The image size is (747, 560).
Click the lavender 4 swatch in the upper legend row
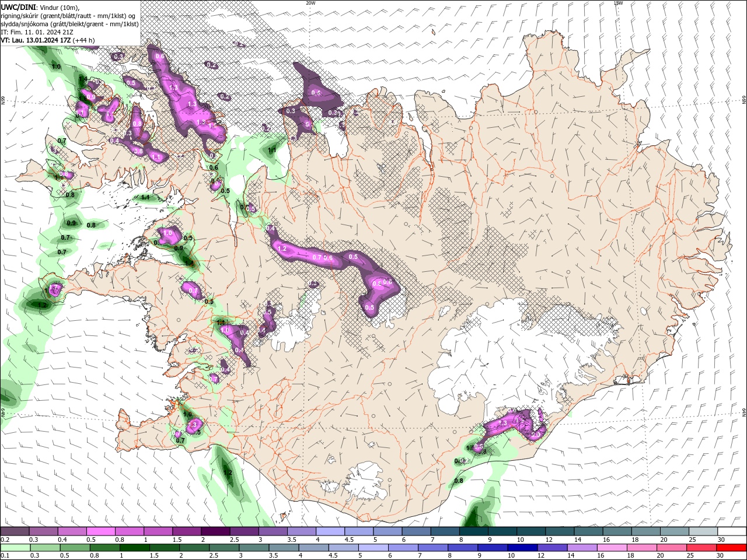330,531
